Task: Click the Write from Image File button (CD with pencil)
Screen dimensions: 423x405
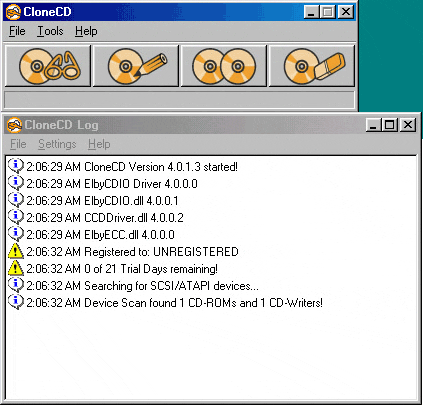Action: pos(136,66)
